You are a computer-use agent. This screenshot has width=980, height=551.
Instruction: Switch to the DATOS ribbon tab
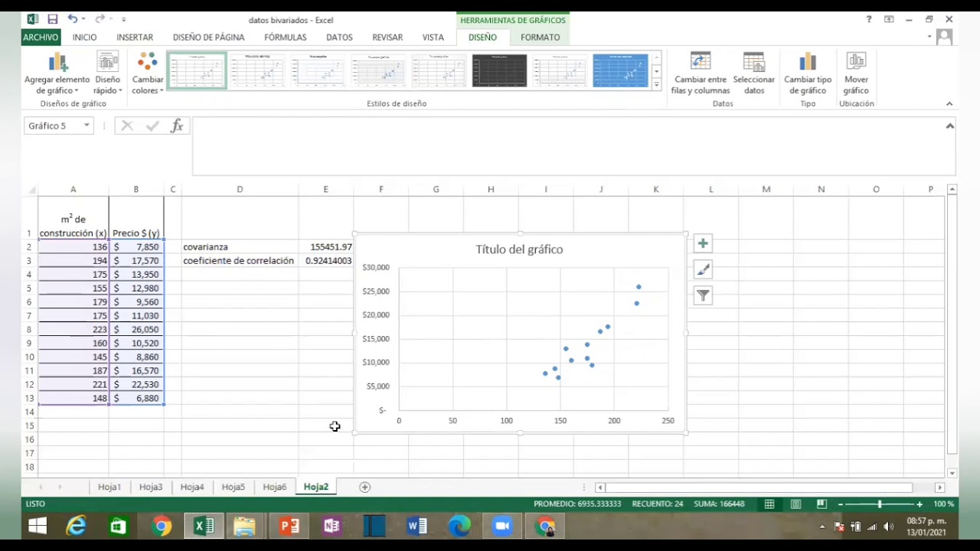(339, 37)
